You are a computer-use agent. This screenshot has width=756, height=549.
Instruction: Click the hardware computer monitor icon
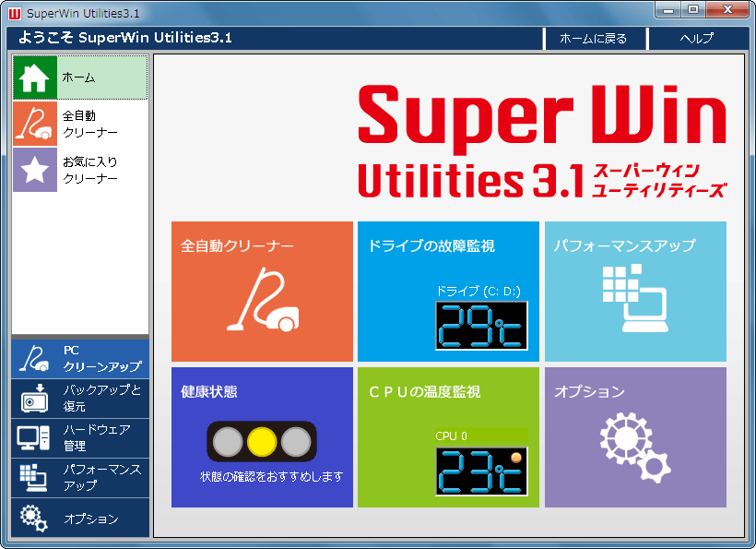pyautogui.click(x=33, y=437)
